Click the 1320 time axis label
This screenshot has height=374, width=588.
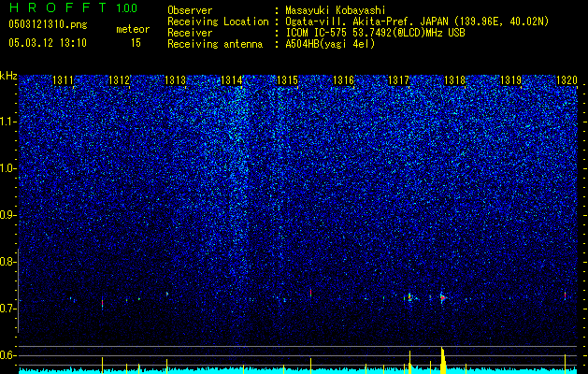click(x=566, y=80)
